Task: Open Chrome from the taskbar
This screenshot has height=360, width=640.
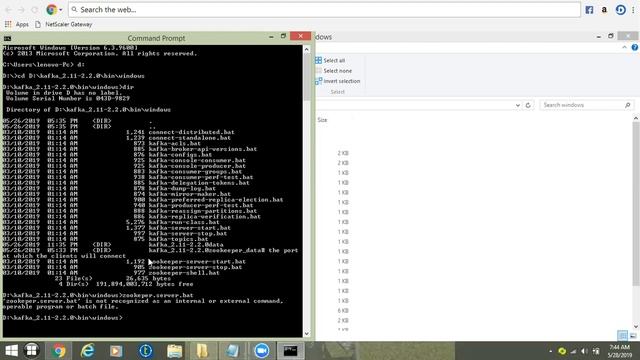Action: 59,351
